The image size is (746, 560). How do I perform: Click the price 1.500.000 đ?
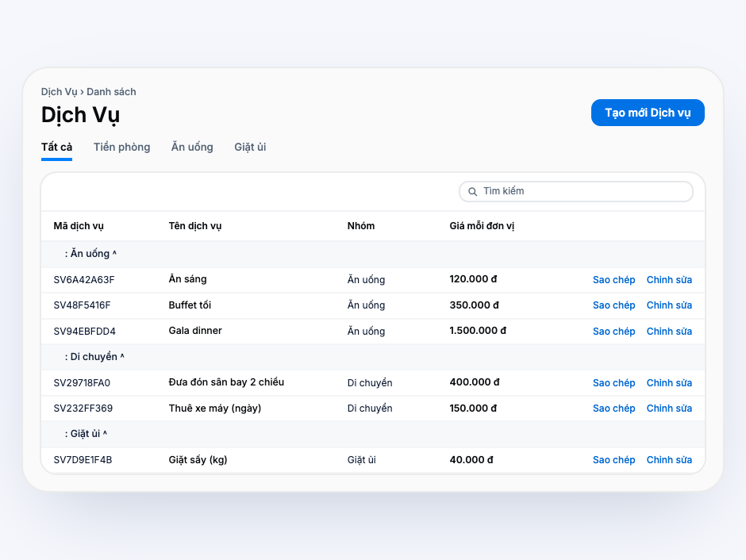click(478, 331)
